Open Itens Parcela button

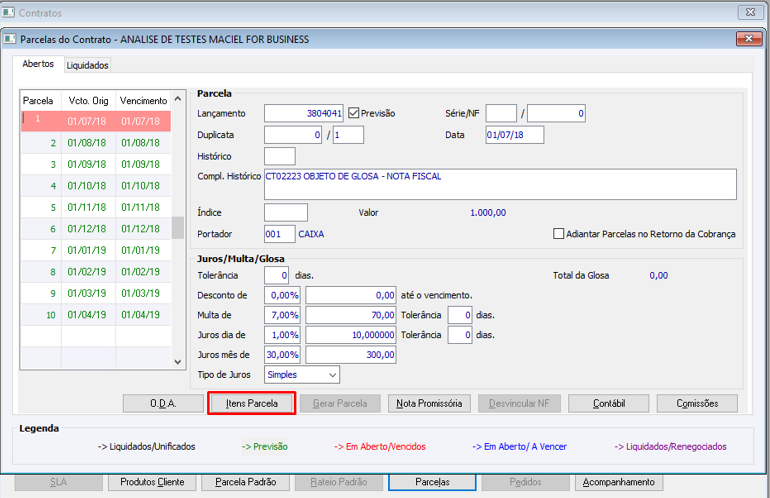[x=252, y=403]
